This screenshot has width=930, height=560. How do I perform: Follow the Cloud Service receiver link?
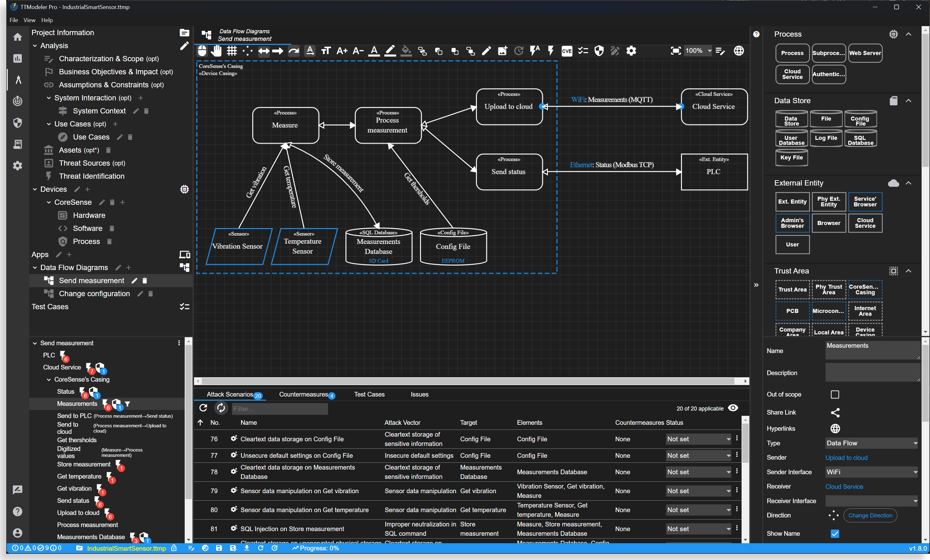point(844,486)
